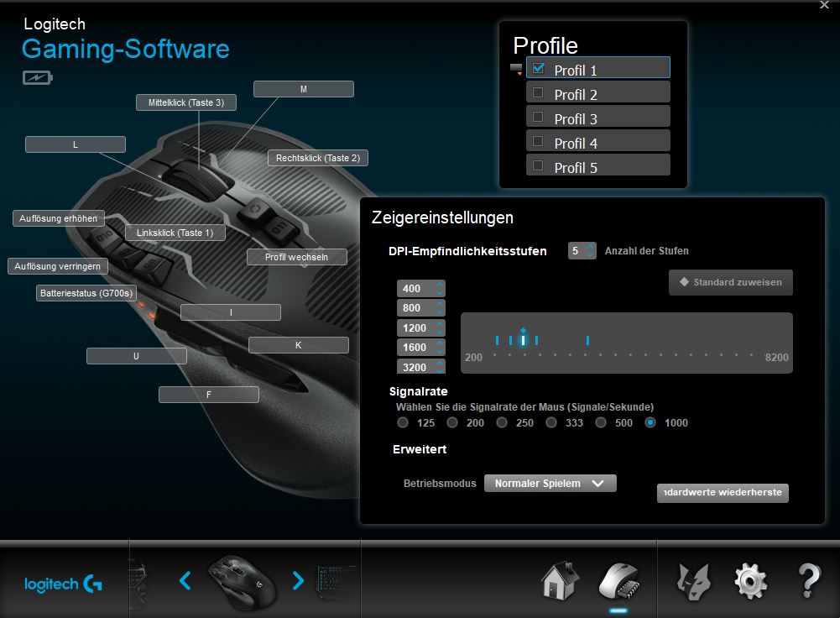This screenshot has width=840, height=618.
Task: Toggle the Profil 1 checkbox
Action: pos(539,68)
